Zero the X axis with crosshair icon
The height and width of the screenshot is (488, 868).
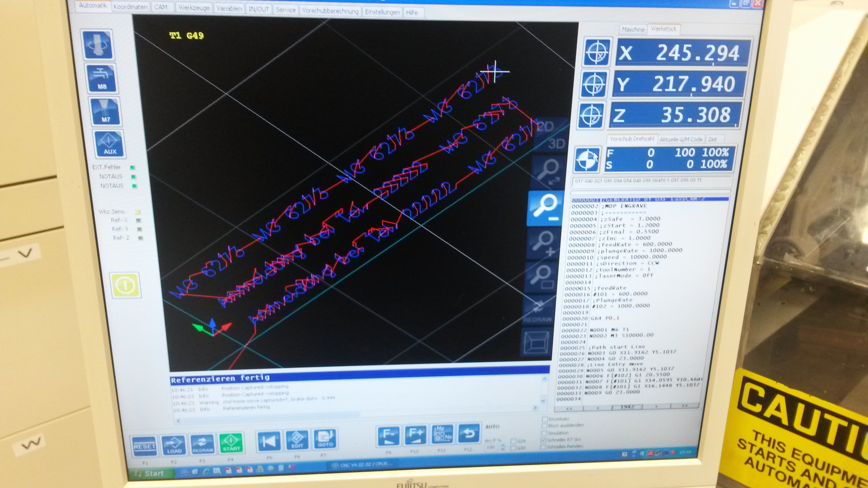point(597,52)
